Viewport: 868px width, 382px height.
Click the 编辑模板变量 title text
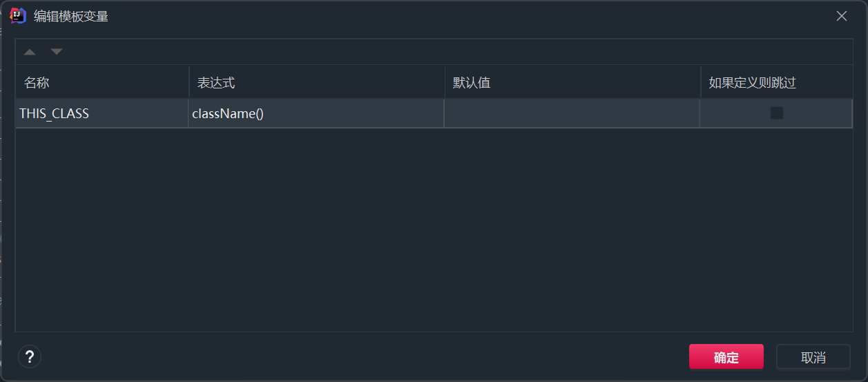coord(71,16)
